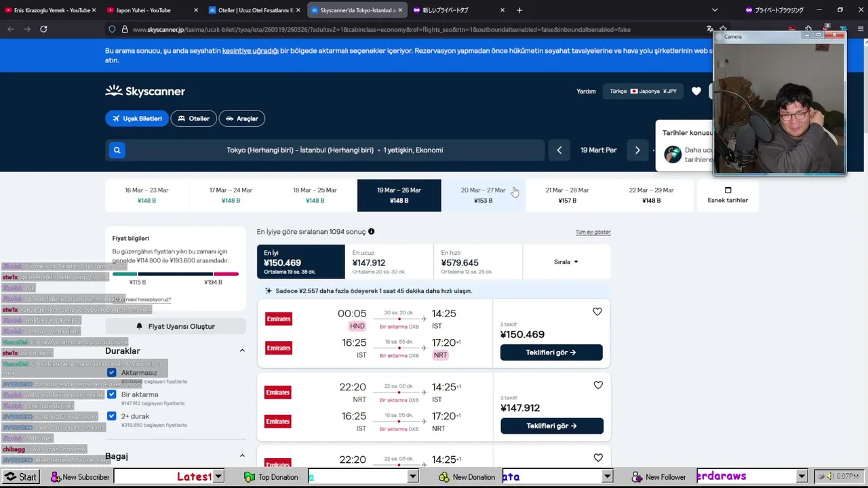Select the Oteller tab
The image size is (868, 488).
193,119
